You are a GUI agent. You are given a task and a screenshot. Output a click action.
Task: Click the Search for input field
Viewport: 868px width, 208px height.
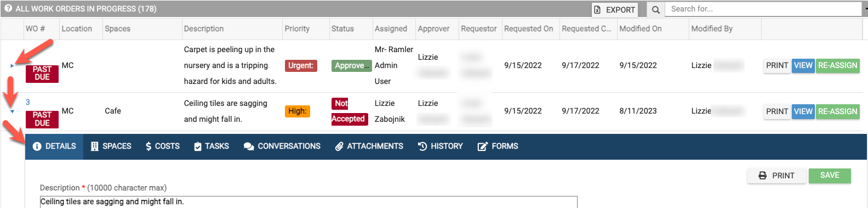[763, 9]
